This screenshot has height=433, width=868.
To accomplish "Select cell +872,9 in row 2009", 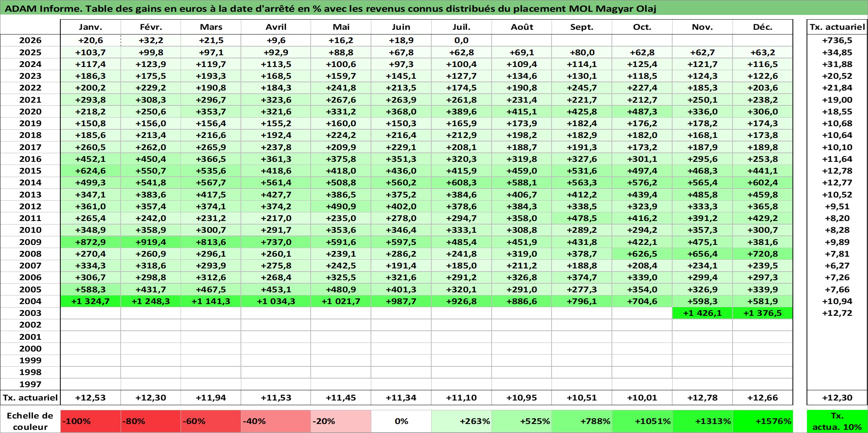I will 90,242.
